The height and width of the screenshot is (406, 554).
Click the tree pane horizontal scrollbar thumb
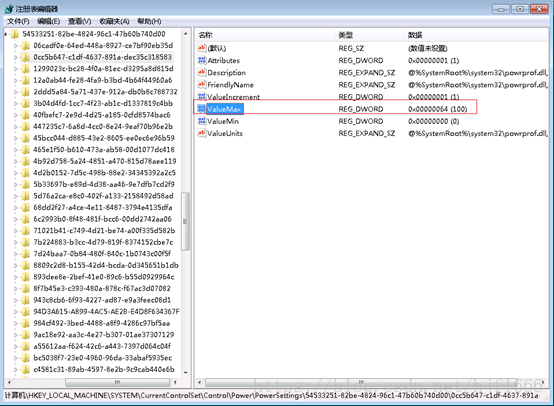coord(117,382)
